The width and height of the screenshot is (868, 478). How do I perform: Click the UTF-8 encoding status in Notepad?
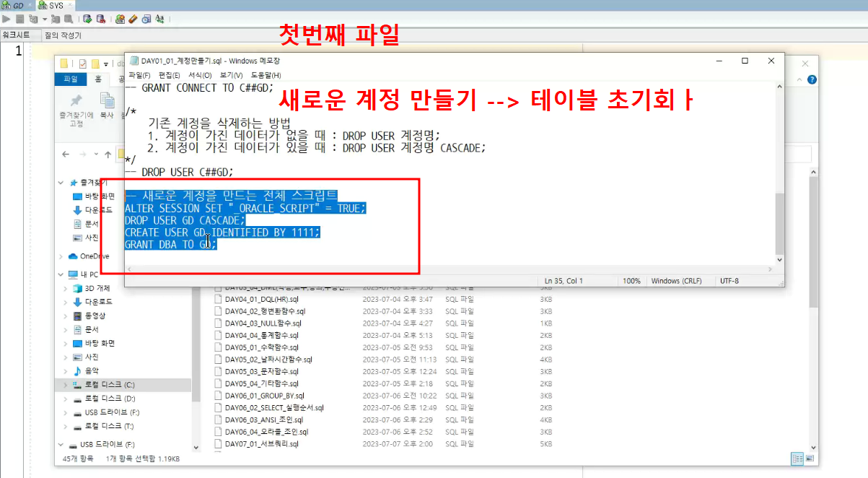[729, 281]
